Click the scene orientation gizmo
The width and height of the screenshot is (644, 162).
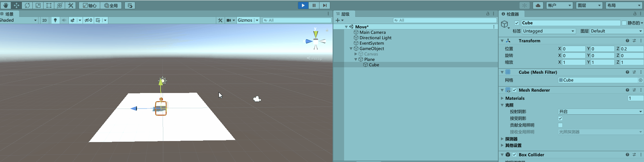point(316,41)
